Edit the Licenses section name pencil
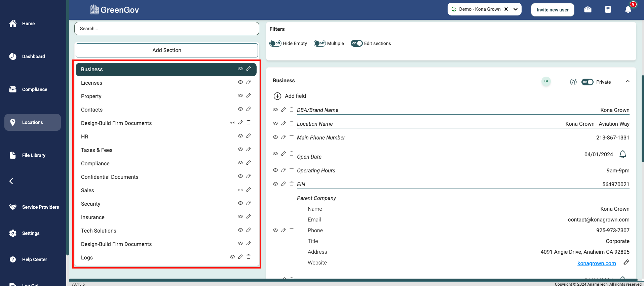This screenshot has height=286, width=644. point(249,82)
